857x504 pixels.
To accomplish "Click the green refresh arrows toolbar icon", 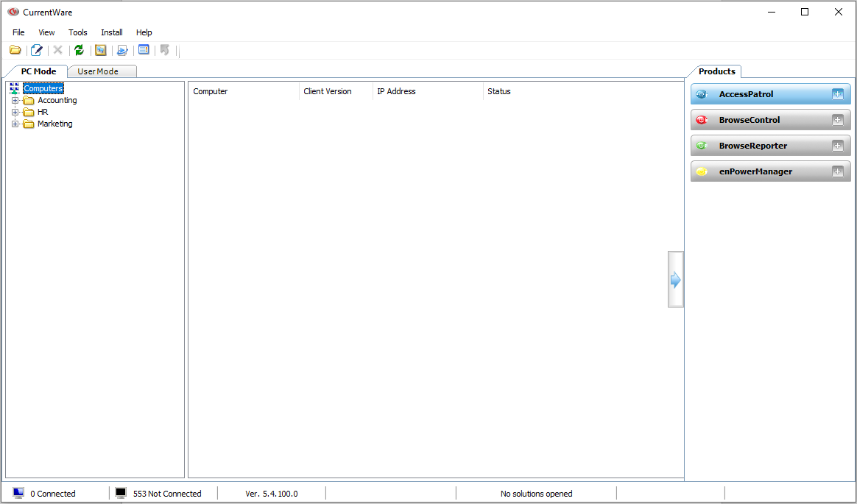I will (x=80, y=50).
